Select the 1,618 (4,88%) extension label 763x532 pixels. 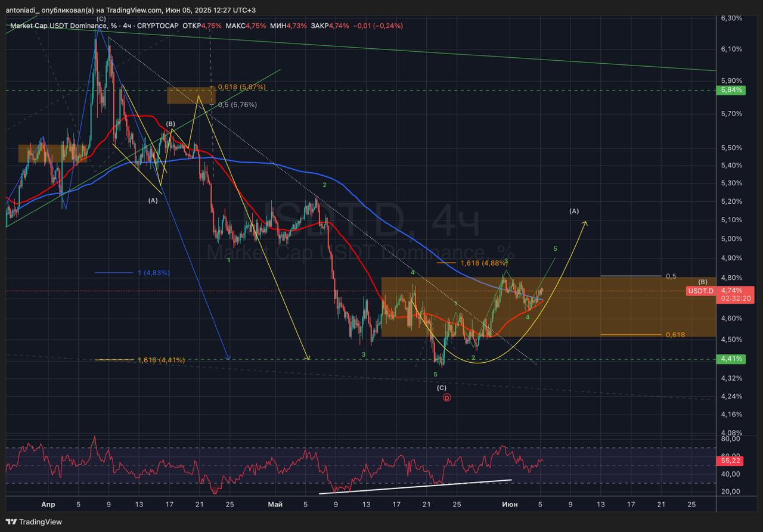click(x=484, y=262)
